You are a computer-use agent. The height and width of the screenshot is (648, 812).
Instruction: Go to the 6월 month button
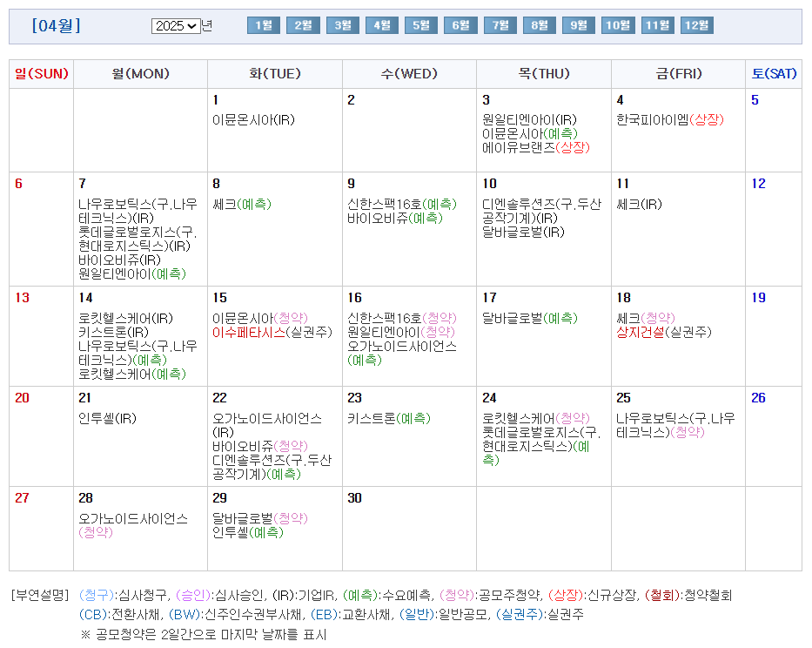460,25
